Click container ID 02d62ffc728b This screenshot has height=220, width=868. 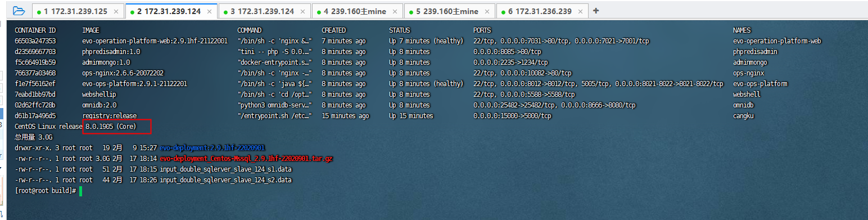pyautogui.click(x=35, y=105)
